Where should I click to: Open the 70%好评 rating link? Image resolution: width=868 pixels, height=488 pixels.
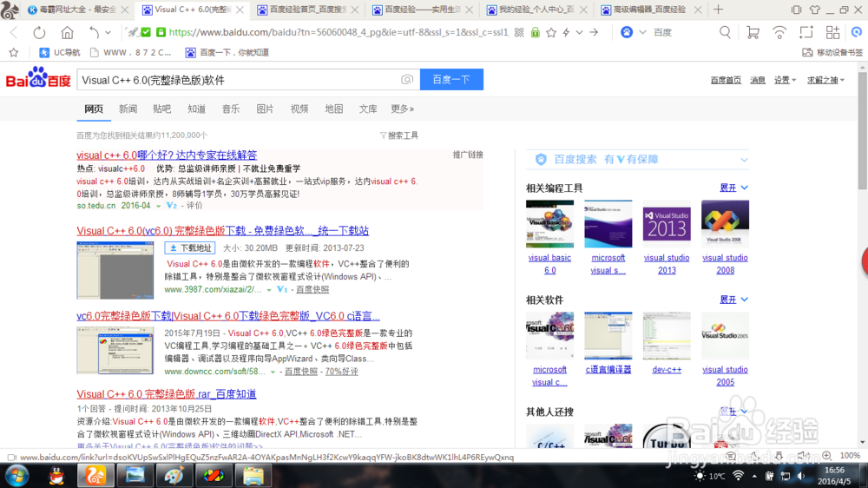pyautogui.click(x=341, y=372)
